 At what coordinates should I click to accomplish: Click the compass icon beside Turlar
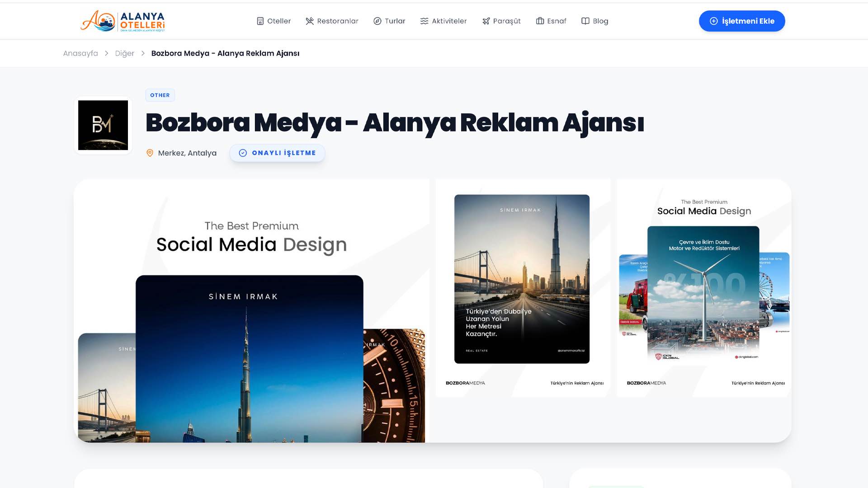point(377,21)
